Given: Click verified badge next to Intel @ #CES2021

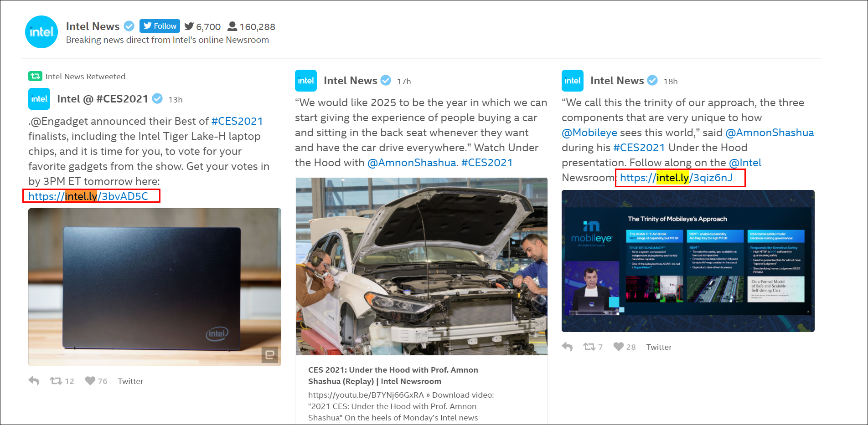Looking at the screenshot, I should coord(157,98).
